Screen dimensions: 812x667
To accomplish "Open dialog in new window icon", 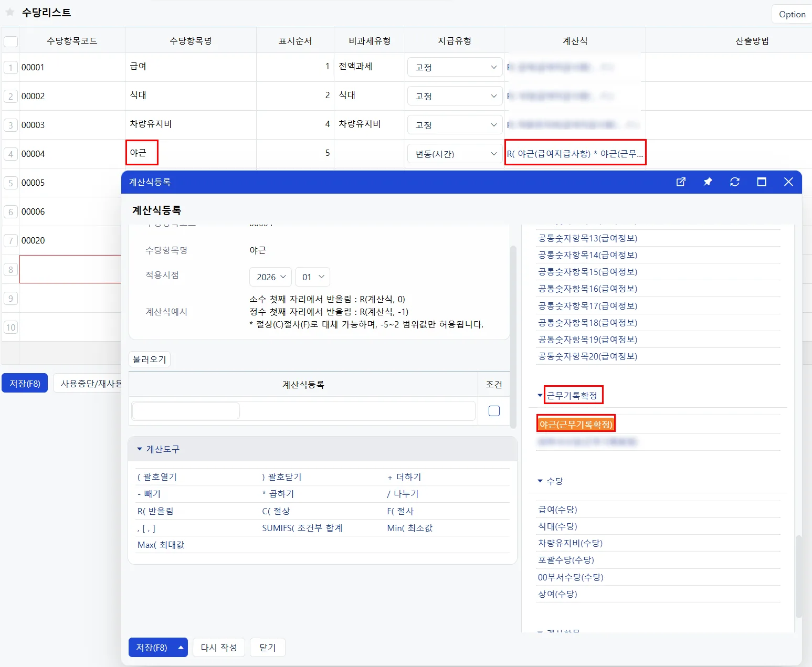I will [681, 182].
